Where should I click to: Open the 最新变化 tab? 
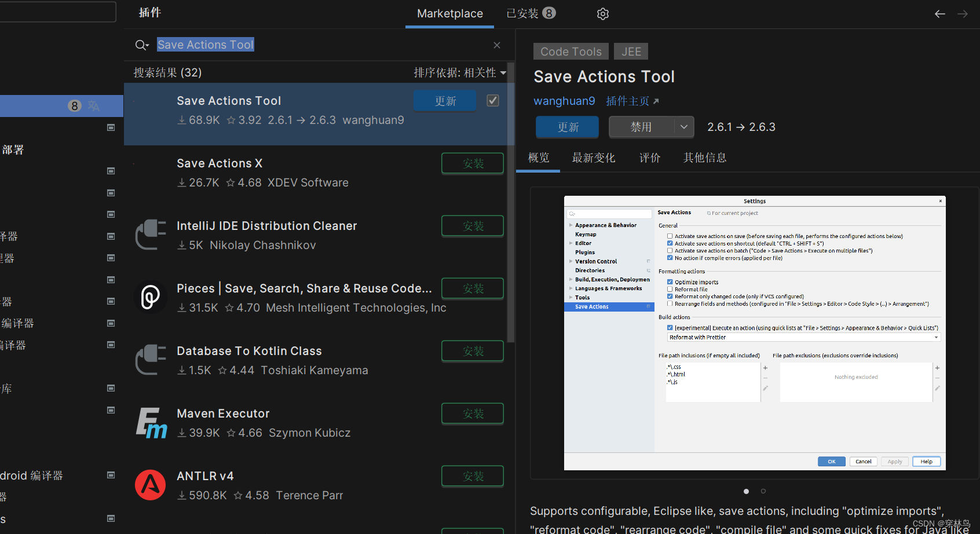594,158
